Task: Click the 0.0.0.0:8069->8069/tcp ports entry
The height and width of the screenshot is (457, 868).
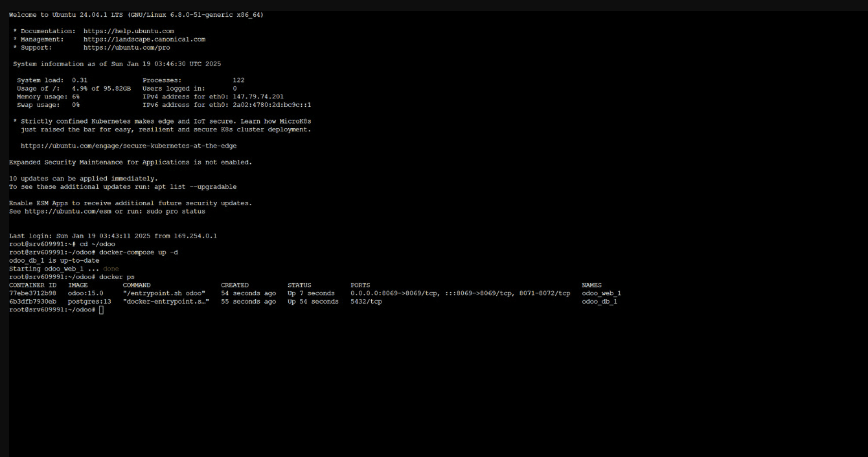Action: coord(393,293)
